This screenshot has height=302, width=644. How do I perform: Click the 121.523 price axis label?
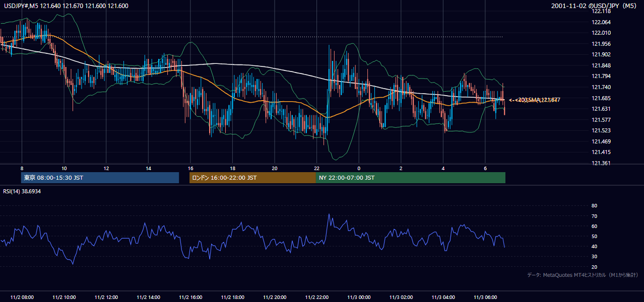coord(602,130)
